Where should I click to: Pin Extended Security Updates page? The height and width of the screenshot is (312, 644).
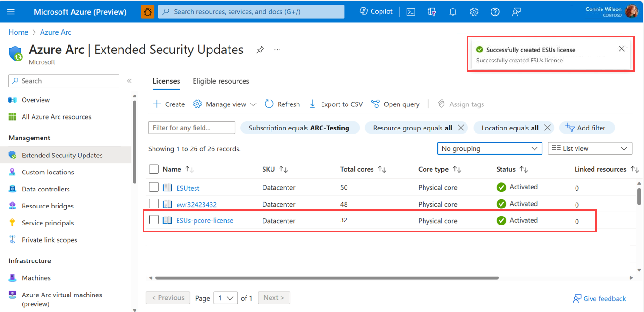coord(260,50)
